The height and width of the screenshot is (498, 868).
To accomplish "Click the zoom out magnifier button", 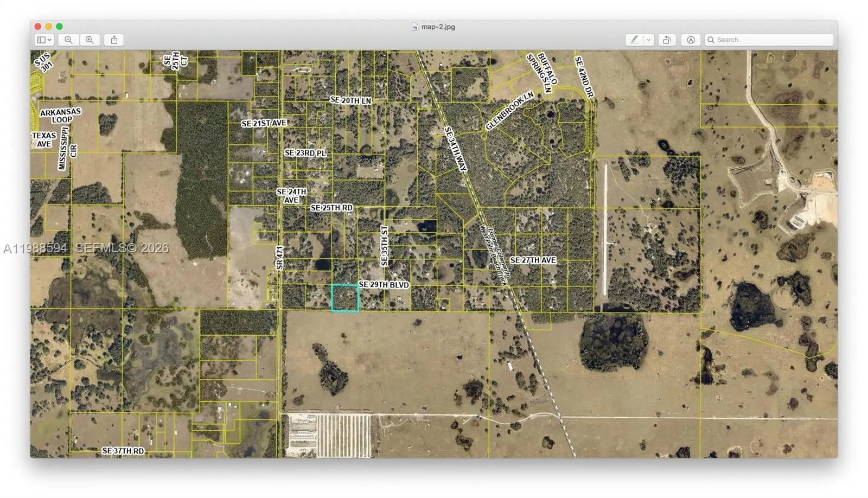I will pyautogui.click(x=68, y=40).
